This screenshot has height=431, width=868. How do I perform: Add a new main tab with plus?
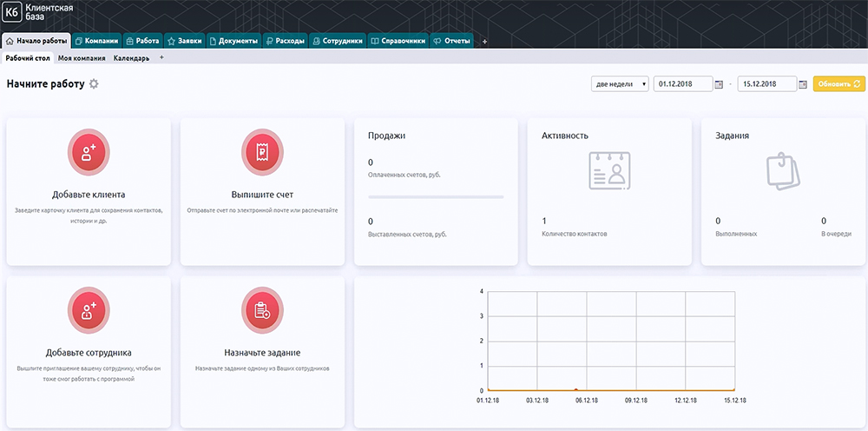pos(485,42)
